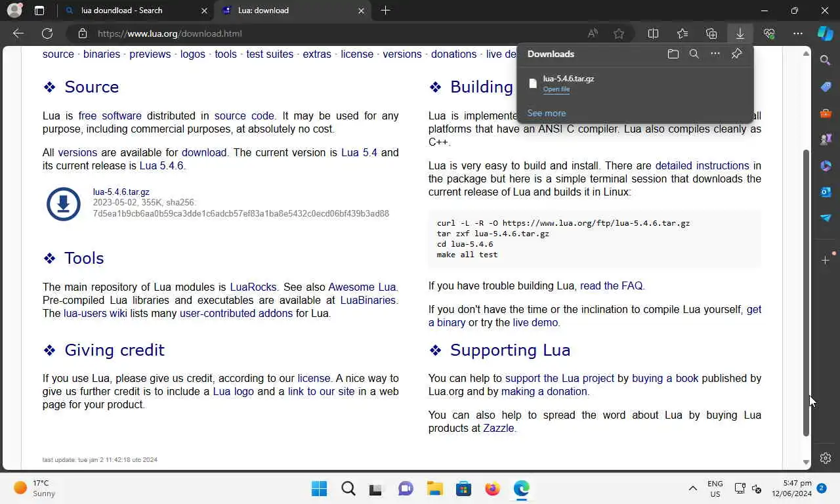Image resolution: width=840 pixels, height=504 pixels.
Task: Open the sidebar Outlook icon
Action: [826, 192]
